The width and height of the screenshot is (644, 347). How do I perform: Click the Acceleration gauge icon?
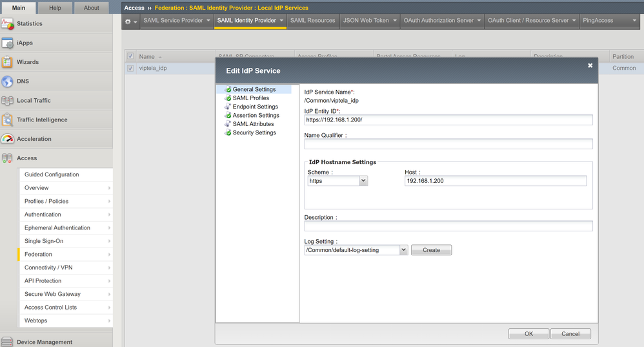click(8, 139)
